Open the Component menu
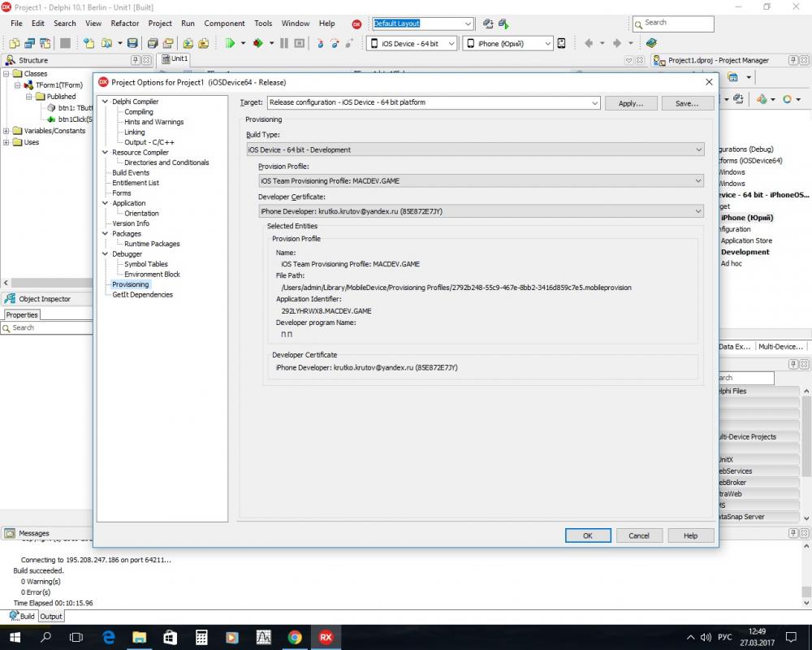 [224, 24]
